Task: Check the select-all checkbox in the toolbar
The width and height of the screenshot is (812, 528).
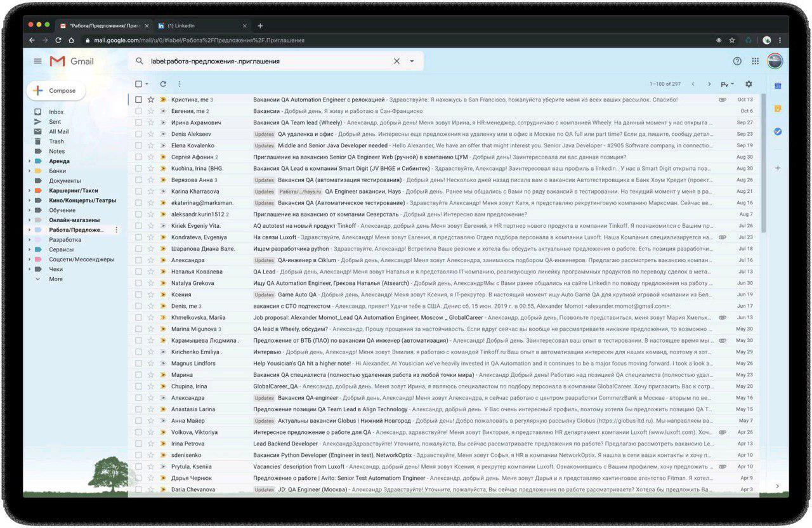Action: tap(138, 84)
